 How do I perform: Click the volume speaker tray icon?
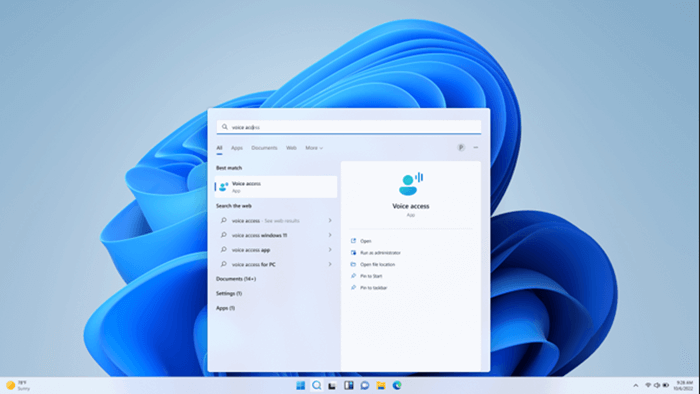pyautogui.click(x=657, y=386)
